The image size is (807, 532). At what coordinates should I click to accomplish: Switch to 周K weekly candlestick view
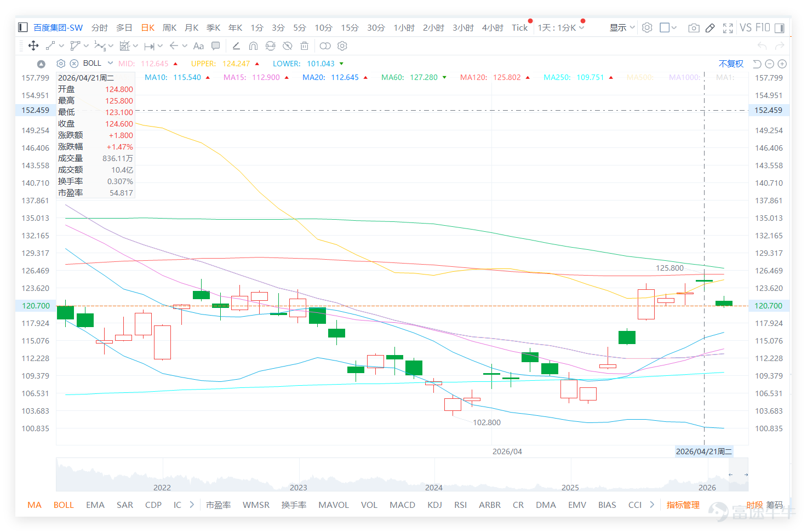pos(170,27)
